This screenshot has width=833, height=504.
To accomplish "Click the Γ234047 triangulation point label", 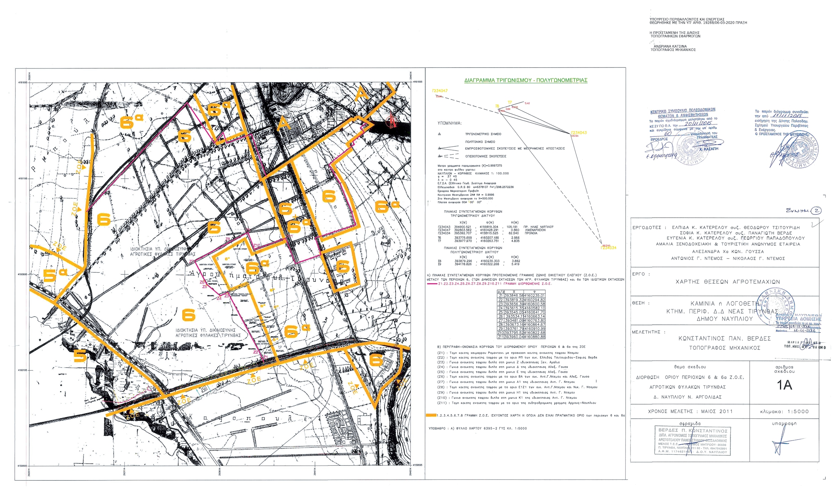I will pyautogui.click(x=440, y=91).
